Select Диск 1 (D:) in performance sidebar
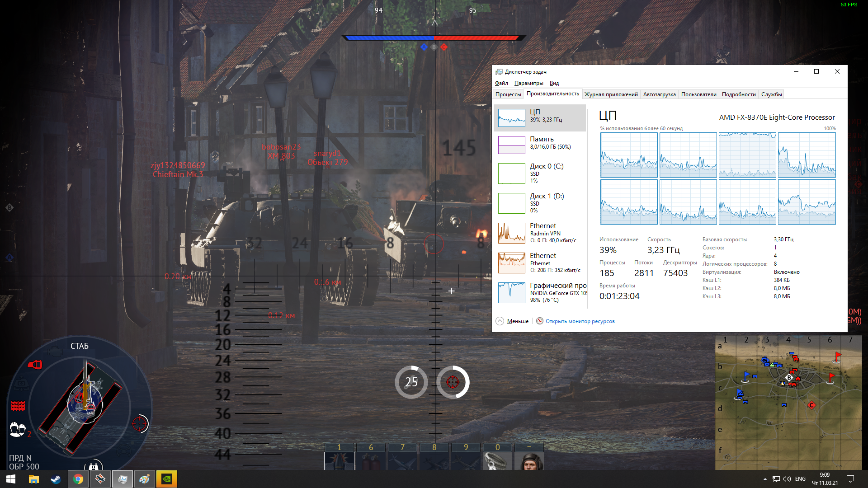Image resolution: width=868 pixels, height=488 pixels. click(540, 203)
